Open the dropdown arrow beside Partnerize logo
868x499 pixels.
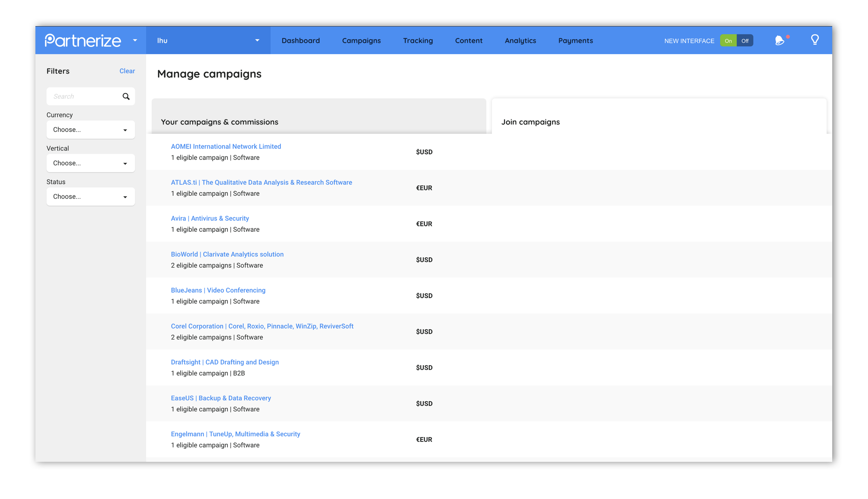click(135, 41)
